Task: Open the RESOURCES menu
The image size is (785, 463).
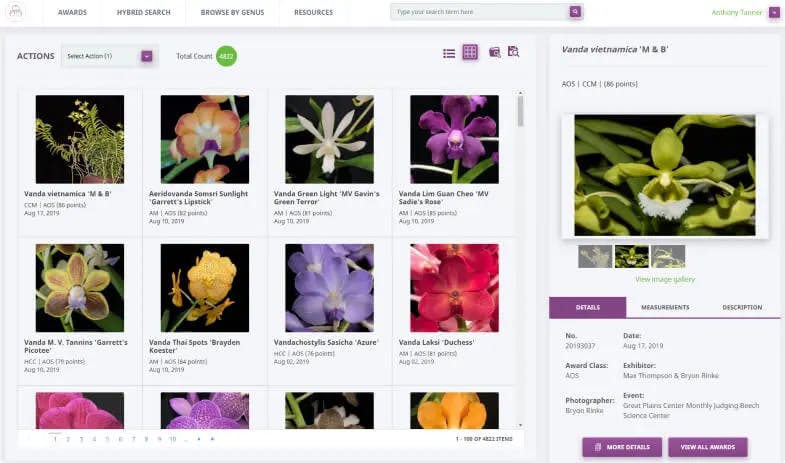Action: [313, 12]
